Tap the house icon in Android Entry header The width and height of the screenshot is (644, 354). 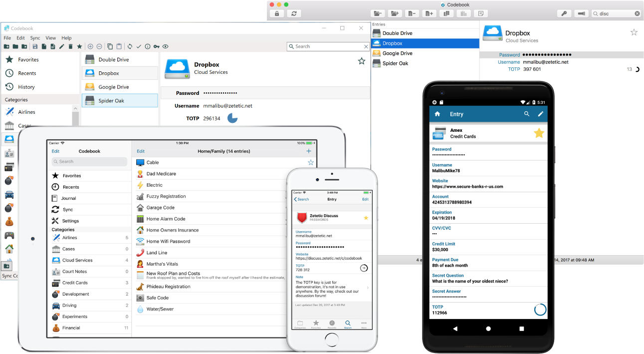click(x=437, y=114)
